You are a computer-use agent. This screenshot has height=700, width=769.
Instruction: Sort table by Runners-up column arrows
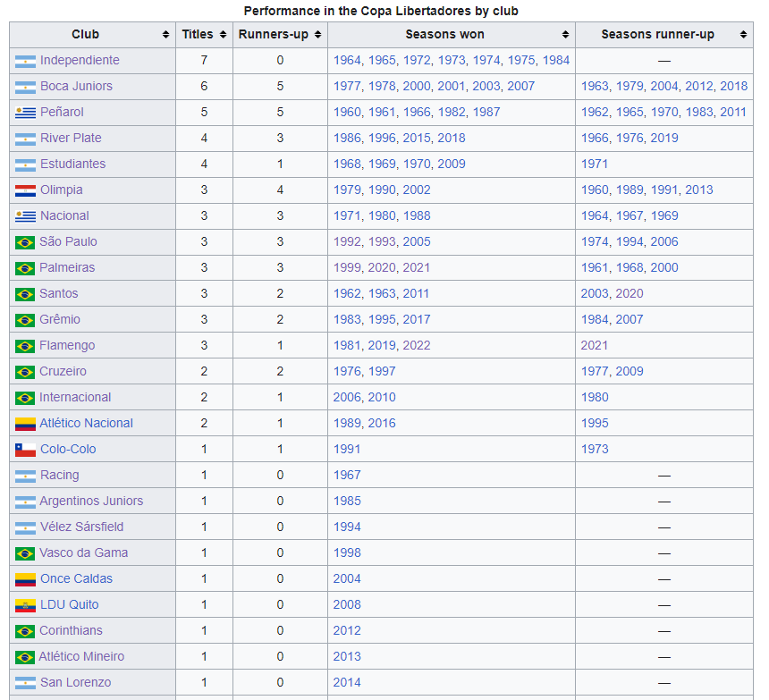(317, 34)
